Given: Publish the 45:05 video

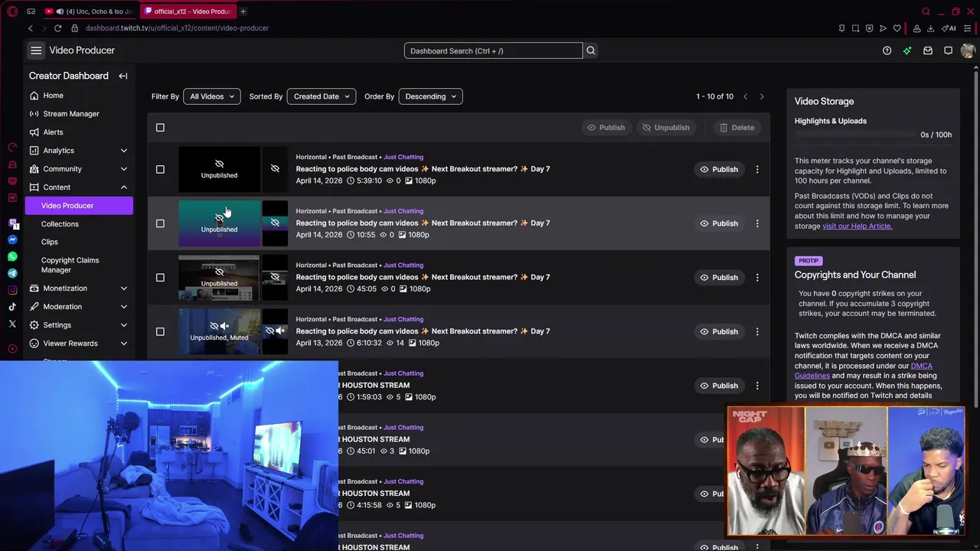Looking at the screenshot, I should click(x=718, y=277).
